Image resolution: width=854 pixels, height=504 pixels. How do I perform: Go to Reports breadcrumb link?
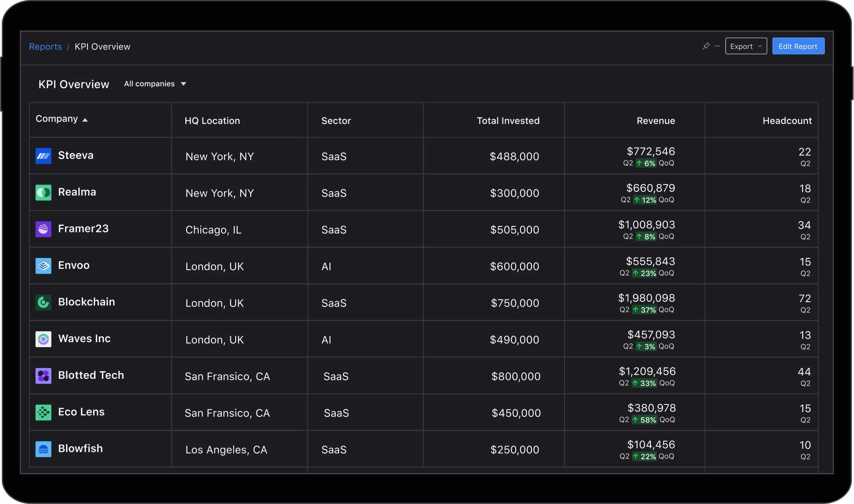pos(45,47)
